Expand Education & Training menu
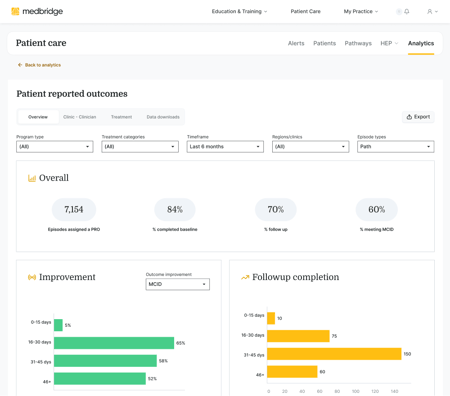 239,11
